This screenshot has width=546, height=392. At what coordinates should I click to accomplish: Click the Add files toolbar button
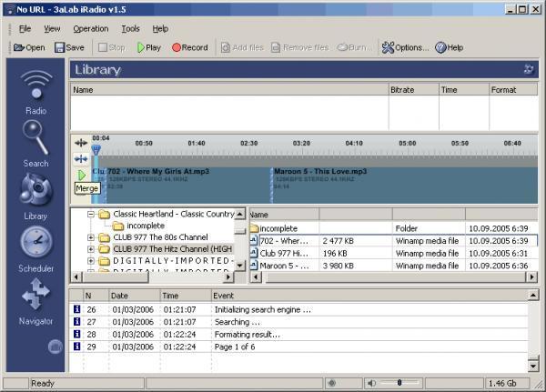click(x=243, y=47)
